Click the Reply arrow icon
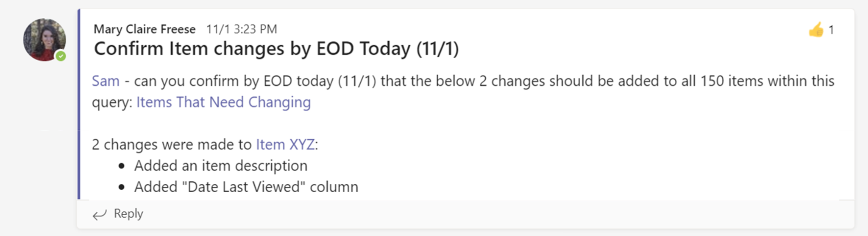Screen dimensions: 868x236 (x=100, y=214)
